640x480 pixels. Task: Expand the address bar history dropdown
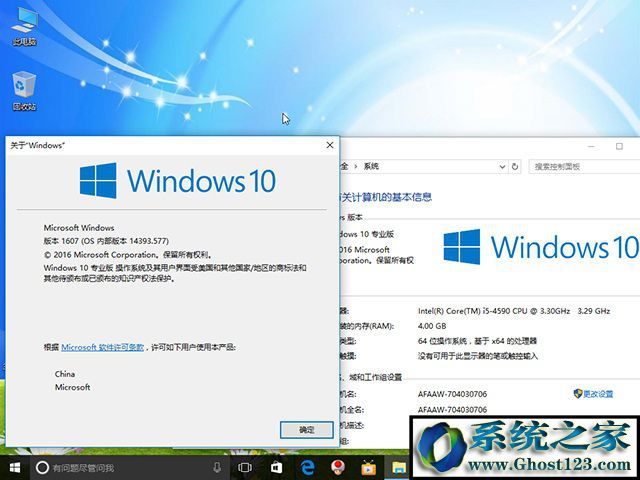coord(502,167)
